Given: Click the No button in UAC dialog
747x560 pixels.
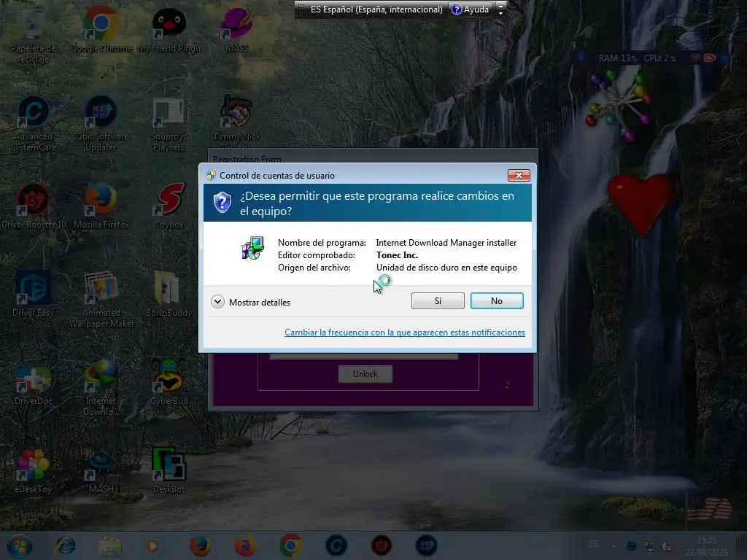Looking at the screenshot, I should (497, 301).
